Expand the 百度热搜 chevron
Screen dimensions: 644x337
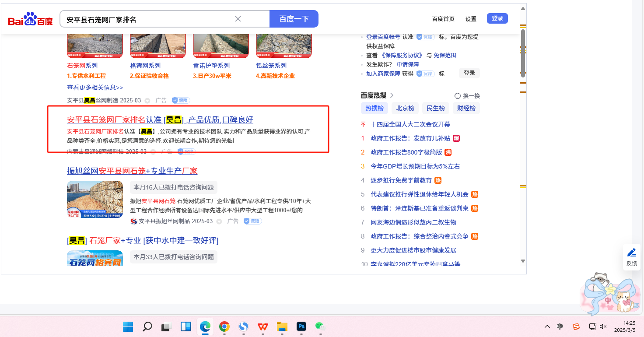click(392, 95)
